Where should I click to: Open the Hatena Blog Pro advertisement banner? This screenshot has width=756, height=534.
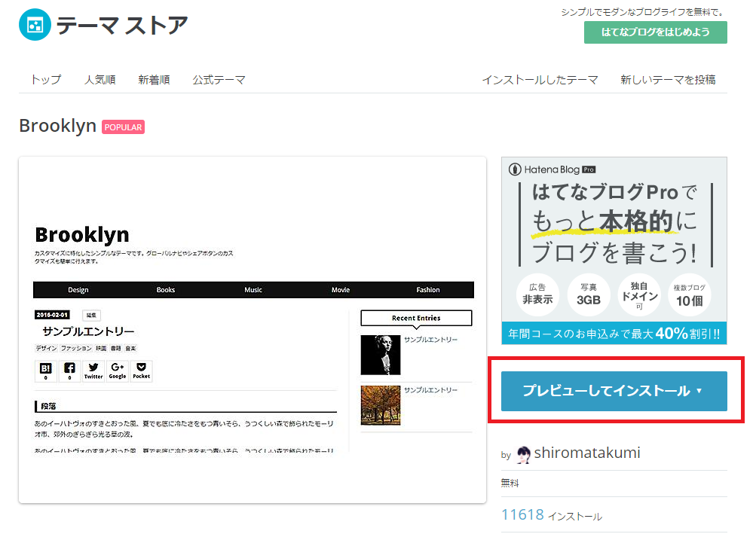614,251
